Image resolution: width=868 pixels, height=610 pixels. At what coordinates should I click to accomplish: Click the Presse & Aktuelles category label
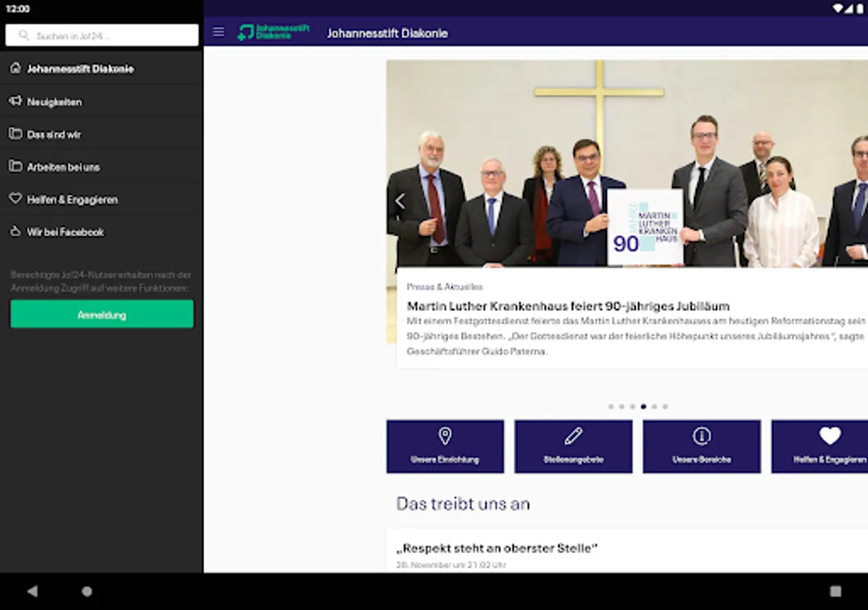point(445,287)
